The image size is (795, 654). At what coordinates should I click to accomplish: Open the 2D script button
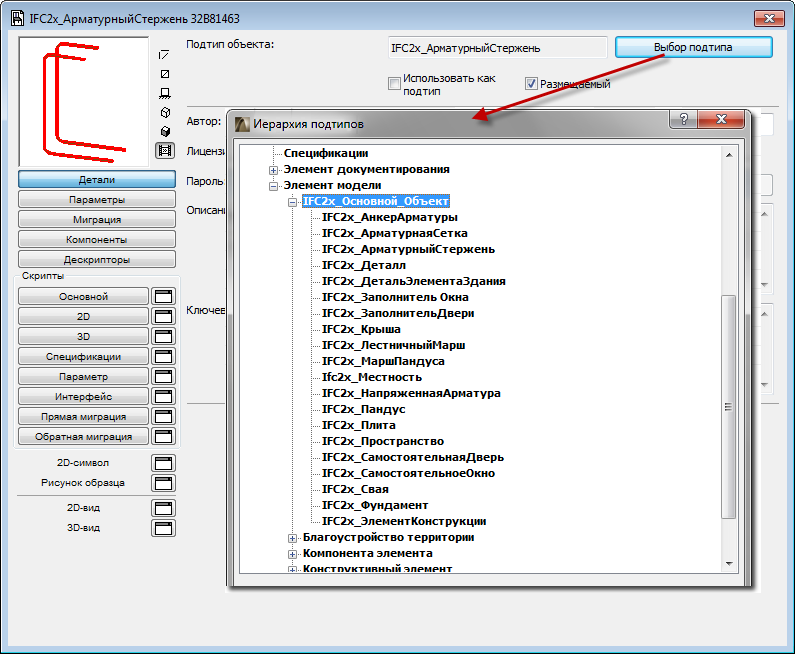click(x=84, y=316)
